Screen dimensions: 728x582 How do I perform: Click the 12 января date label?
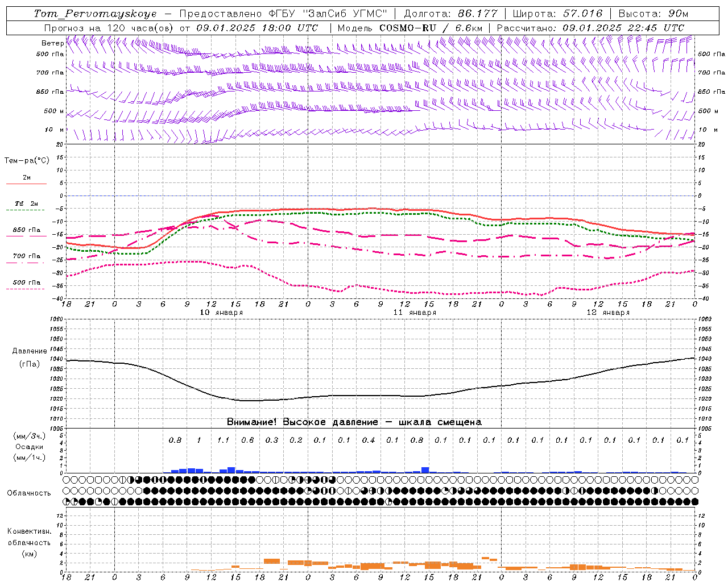[x=608, y=313]
